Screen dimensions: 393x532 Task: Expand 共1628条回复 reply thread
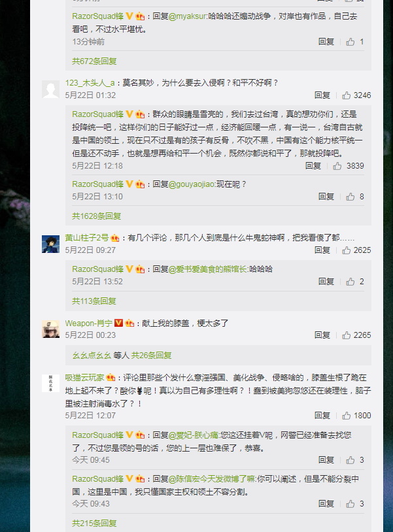click(96, 216)
